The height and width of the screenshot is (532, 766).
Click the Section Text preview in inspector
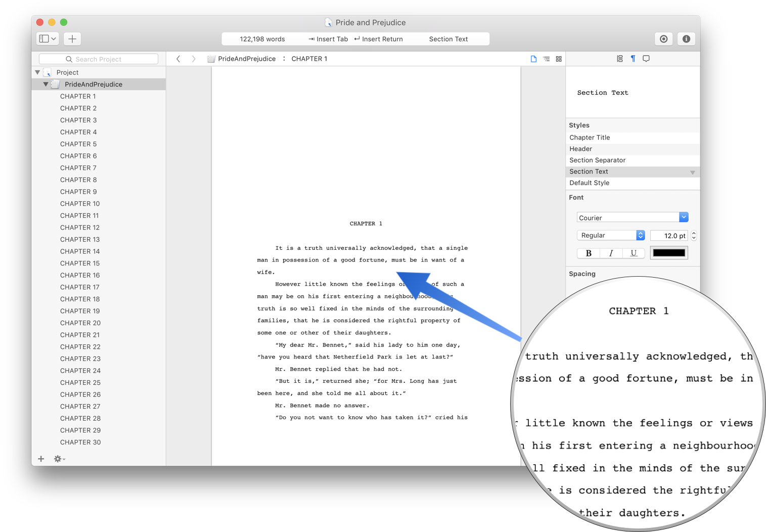603,93
